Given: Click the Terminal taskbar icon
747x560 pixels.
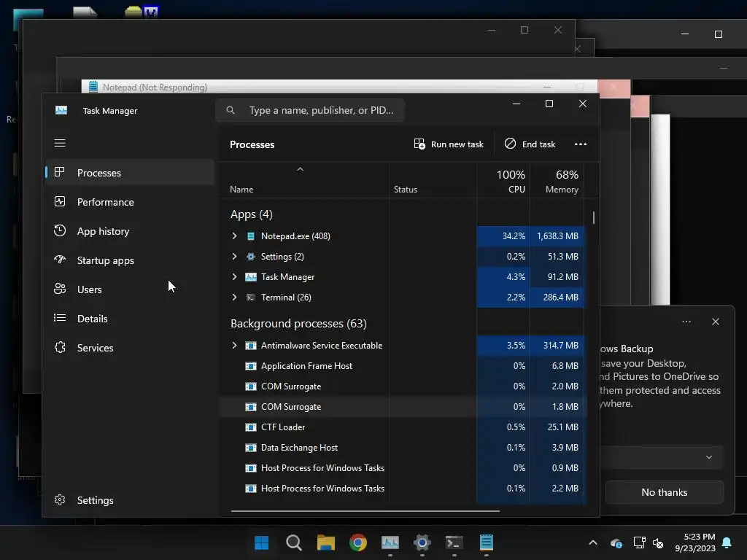Looking at the screenshot, I should click(x=454, y=542).
